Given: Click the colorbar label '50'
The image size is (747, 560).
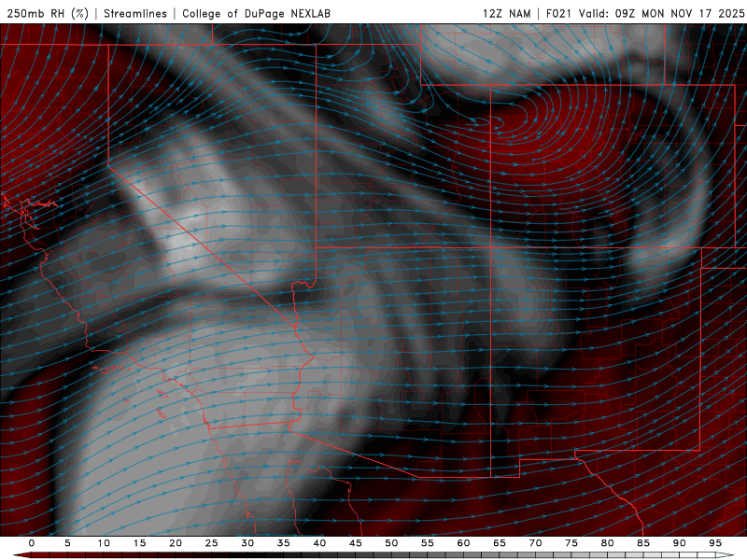Looking at the screenshot, I should [x=391, y=543].
